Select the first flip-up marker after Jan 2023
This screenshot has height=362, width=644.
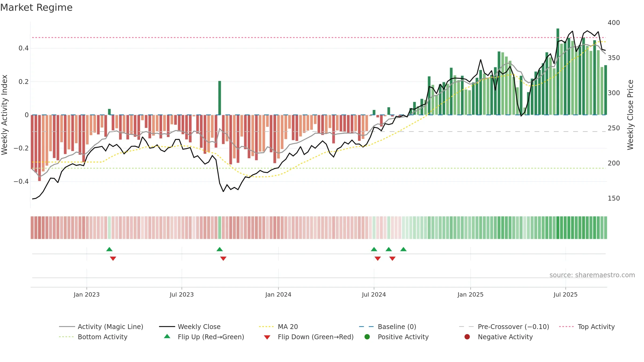[109, 249]
